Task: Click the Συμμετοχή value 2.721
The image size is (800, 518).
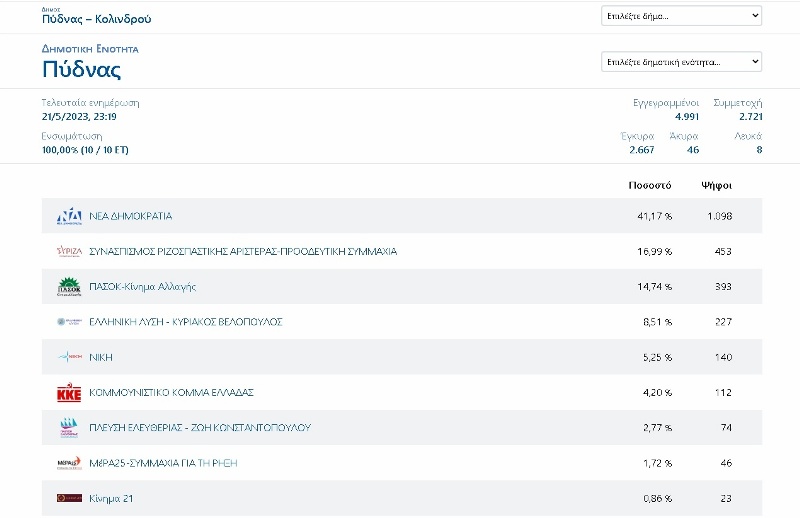Action: pyautogui.click(x=751, y=116)
